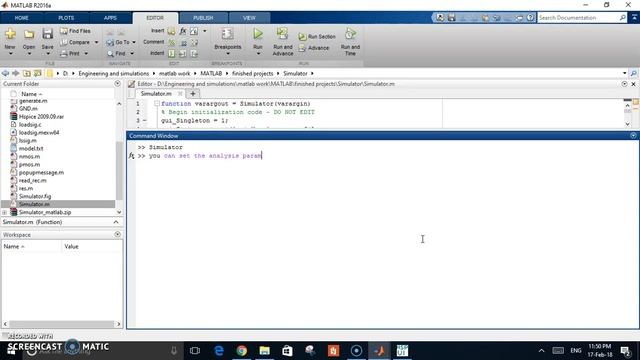
Task: Click the Run and Time icon
Action: (x=350, y=34)
